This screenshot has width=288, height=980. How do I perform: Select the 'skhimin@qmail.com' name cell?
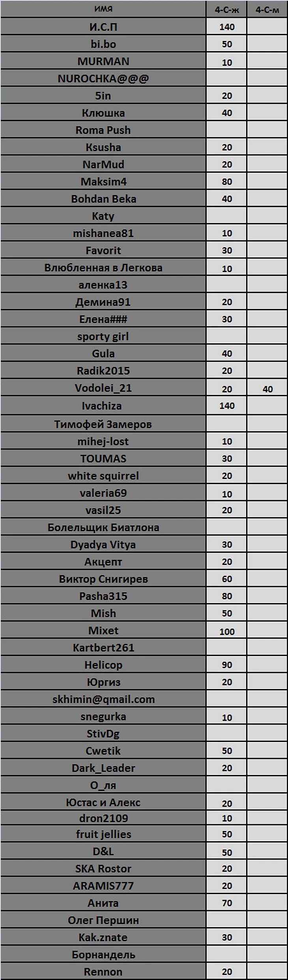pos(103,699)
